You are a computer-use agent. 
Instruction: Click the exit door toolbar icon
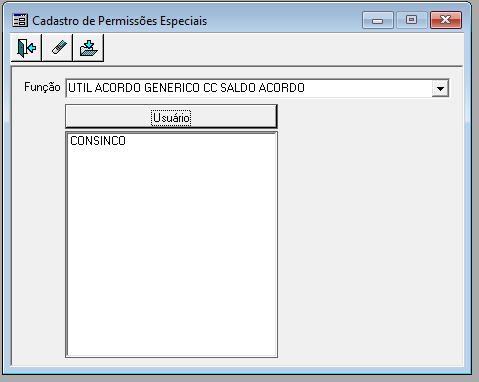click(x=26, y=48)
